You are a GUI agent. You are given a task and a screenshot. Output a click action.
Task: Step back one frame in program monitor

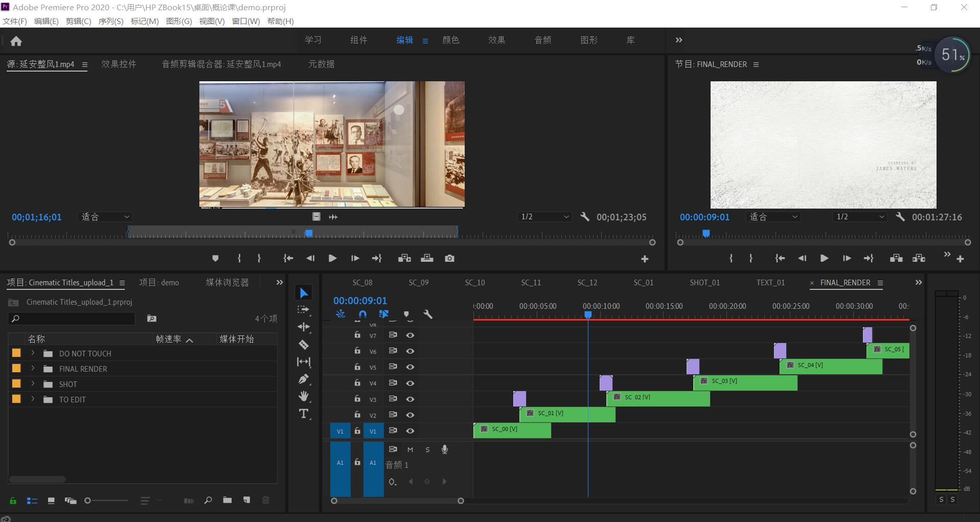click(x=802, y=259)
